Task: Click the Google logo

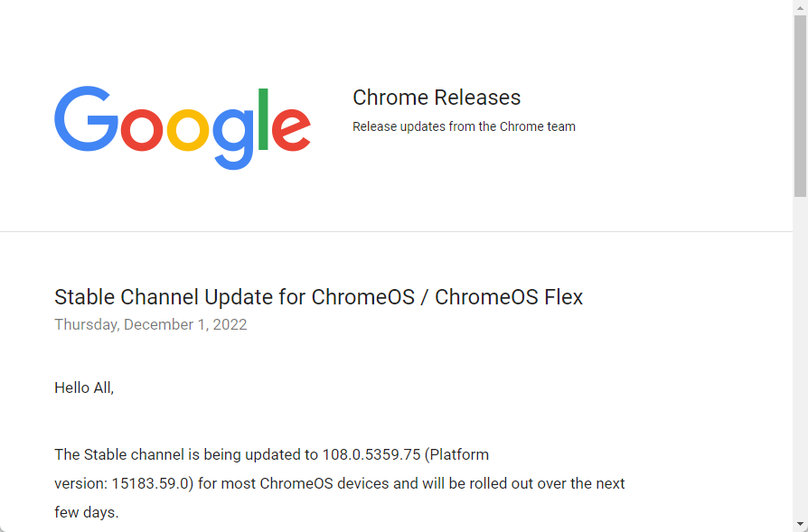Action: [181, 126]
